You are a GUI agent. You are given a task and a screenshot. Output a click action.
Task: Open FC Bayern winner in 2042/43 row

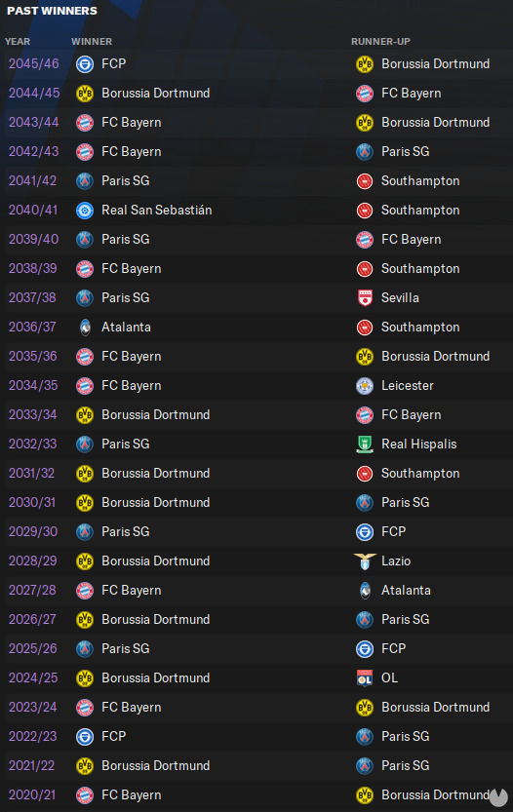point(131,151)
